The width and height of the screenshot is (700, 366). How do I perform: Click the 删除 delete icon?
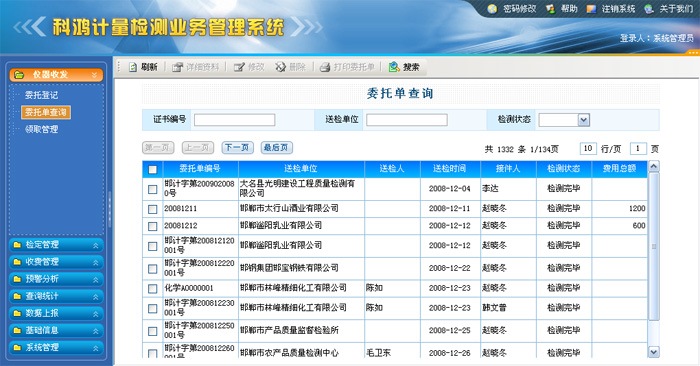[x=280, y=67]
